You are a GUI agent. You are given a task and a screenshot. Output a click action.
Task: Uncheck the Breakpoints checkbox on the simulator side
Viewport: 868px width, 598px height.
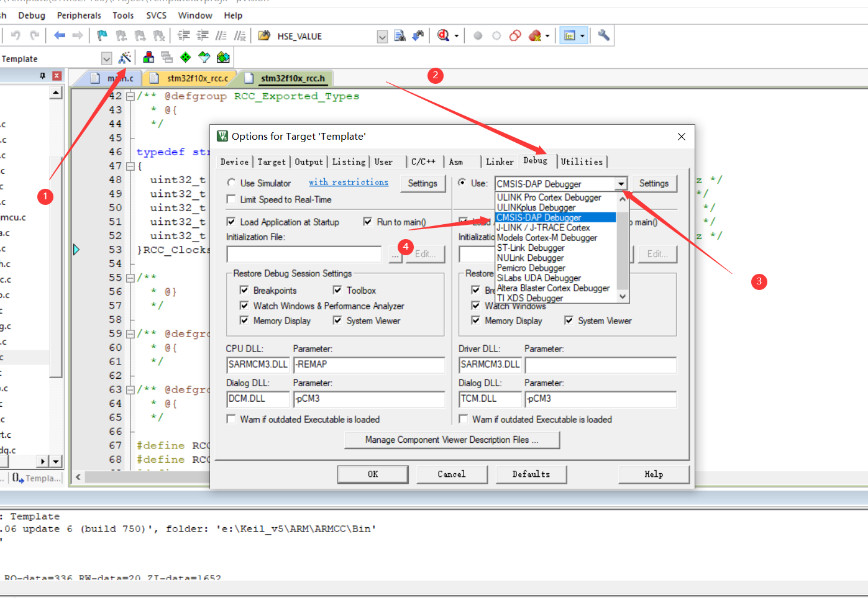coord(244,290)
